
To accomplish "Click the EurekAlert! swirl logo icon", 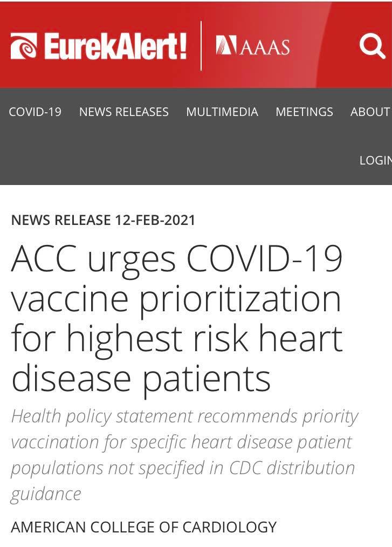I will click(24, 46).
